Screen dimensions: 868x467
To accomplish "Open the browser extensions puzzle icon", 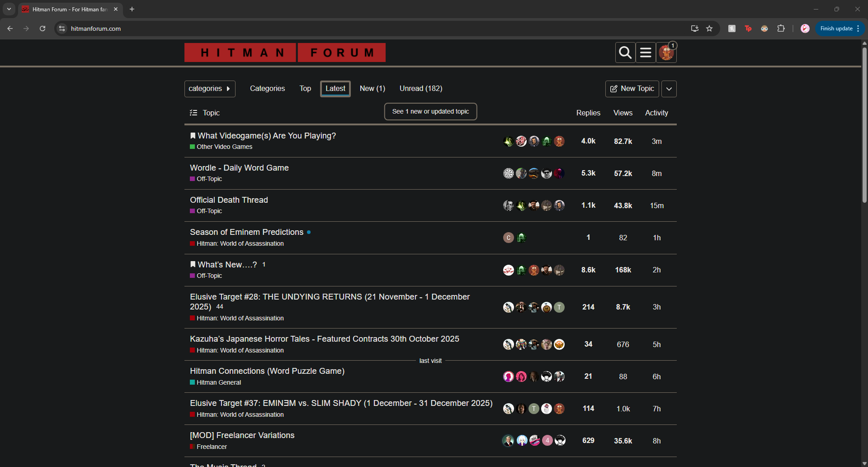I will click(x=781, y=29).
